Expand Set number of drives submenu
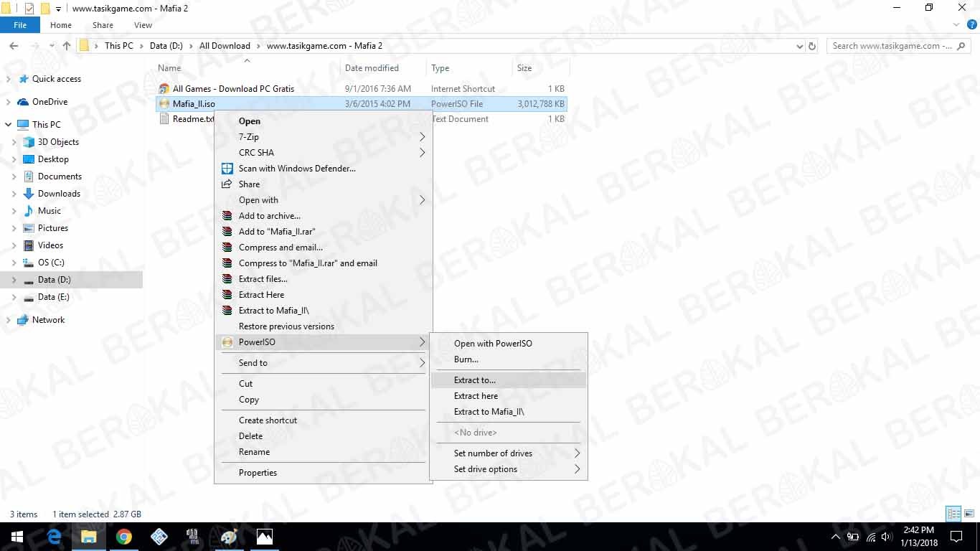This screenshot has height=551, width=980. pos(509,453)
